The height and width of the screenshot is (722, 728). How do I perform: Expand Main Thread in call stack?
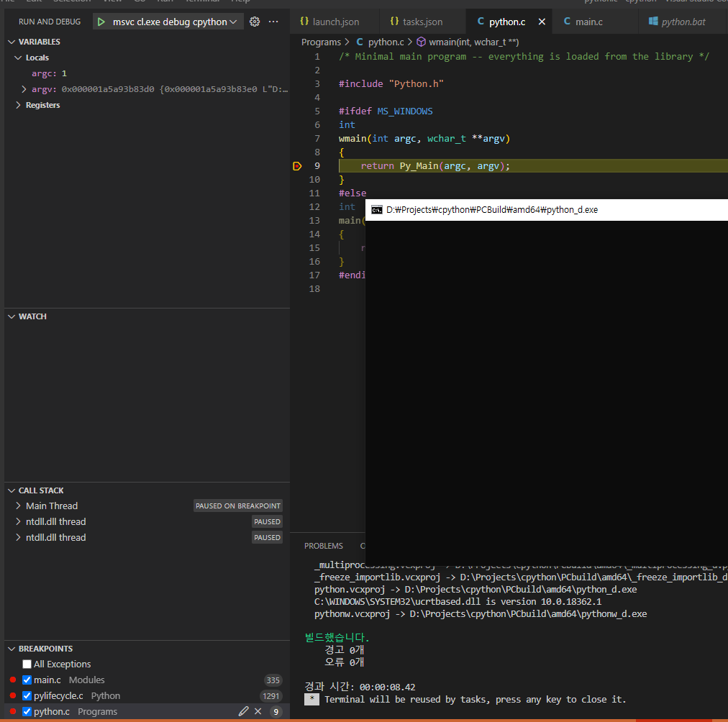coord(19,506)
